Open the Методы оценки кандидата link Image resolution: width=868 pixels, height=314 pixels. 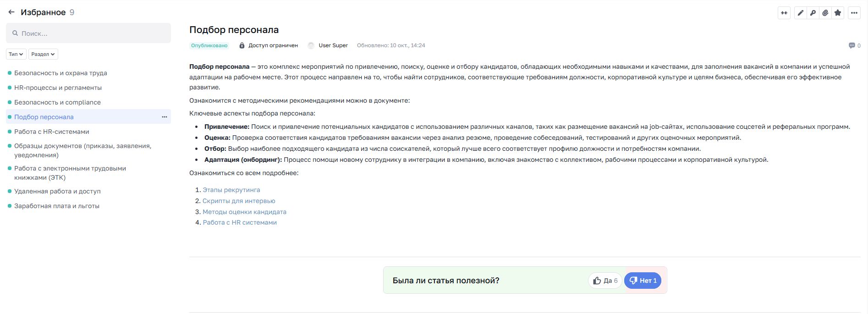(244, 212)
